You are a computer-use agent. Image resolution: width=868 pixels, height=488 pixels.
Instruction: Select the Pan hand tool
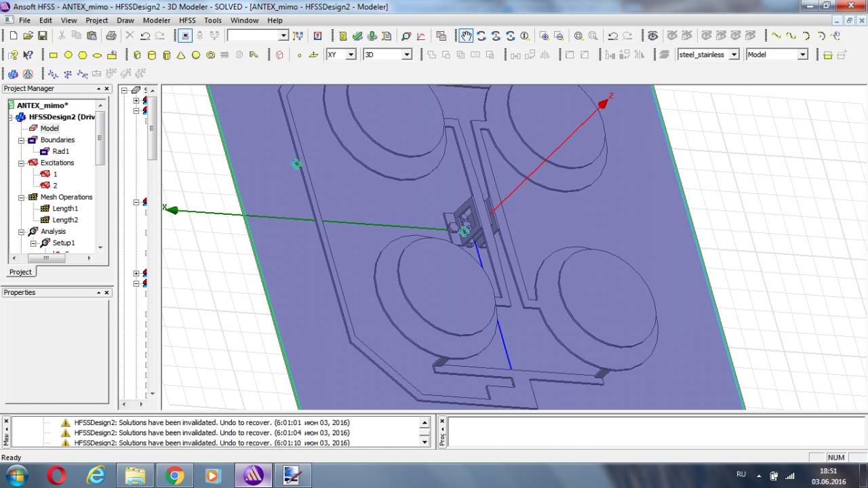[466, 36]
